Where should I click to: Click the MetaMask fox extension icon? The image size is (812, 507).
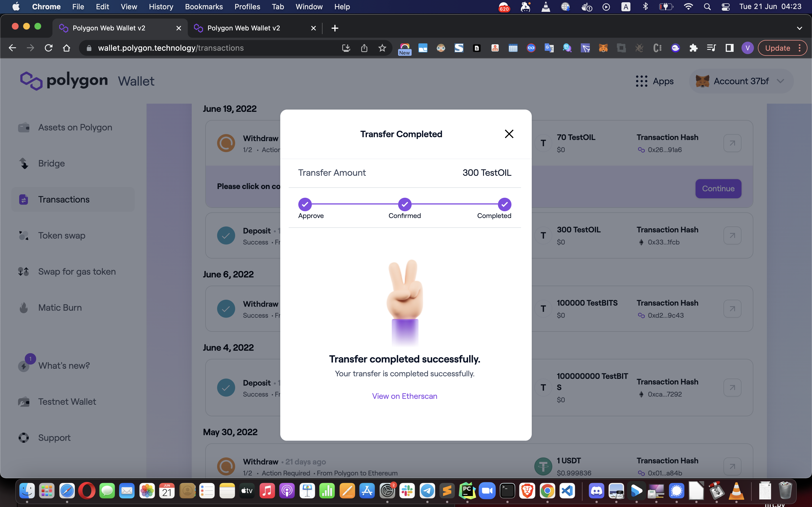click(603, 48)
